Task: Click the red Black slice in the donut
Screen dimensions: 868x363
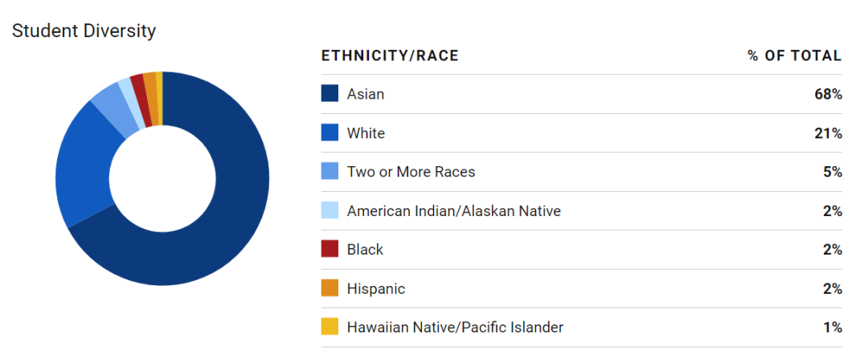Action: point(139,99)
